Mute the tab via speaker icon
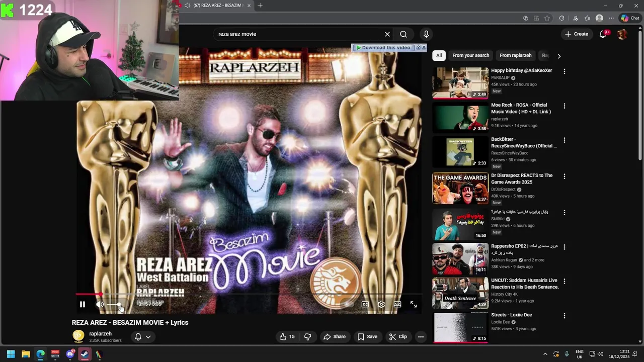This screenshot has height=362, width=644. pos(187,6)
